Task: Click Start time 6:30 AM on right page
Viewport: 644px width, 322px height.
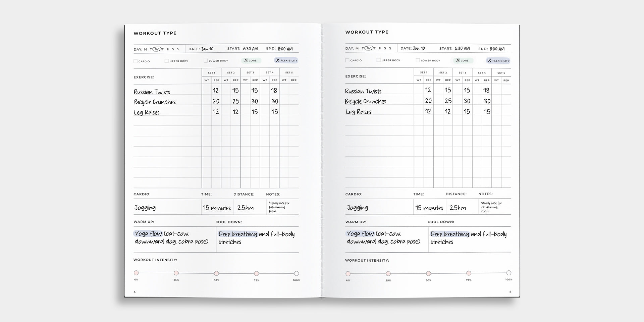Action: [462, 48]
